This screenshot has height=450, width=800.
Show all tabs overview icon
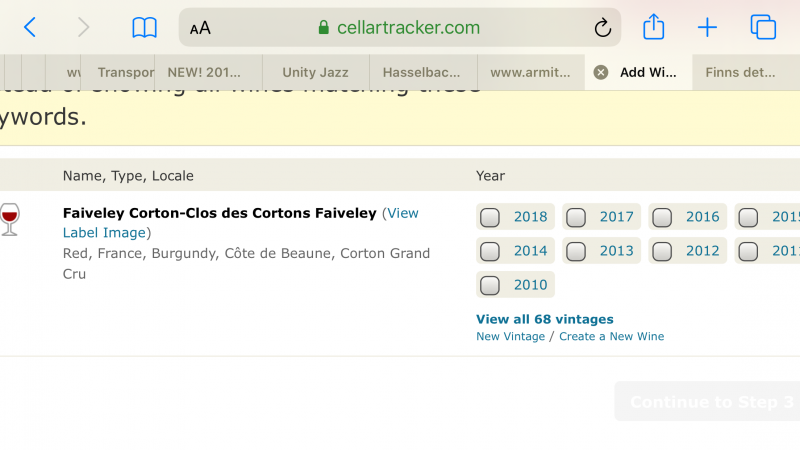click(763, 27)
